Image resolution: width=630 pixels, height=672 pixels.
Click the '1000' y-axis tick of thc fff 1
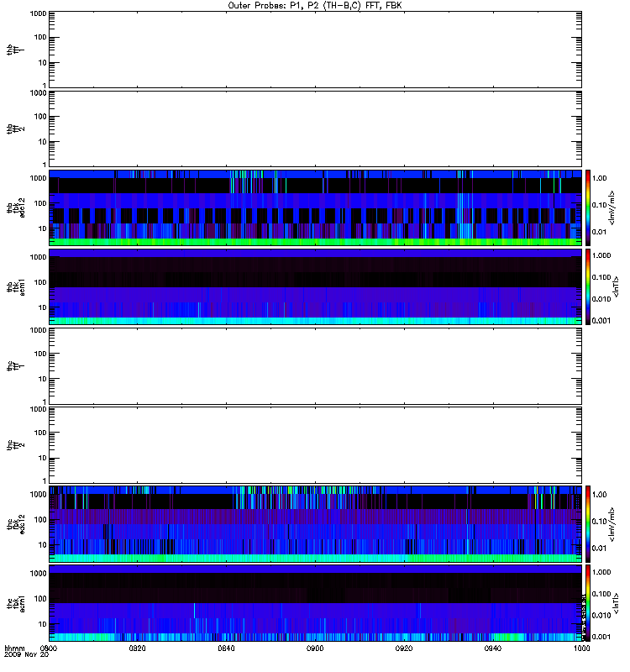click(x=38, y=330)
